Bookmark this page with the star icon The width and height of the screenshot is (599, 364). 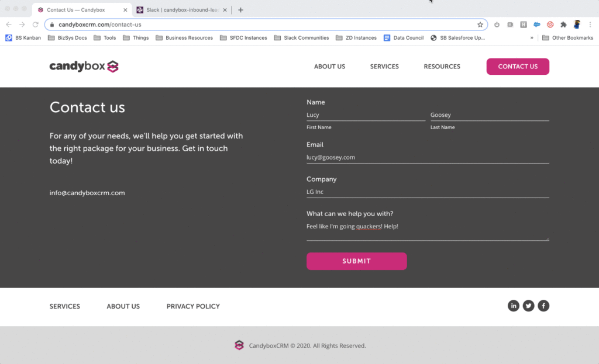tap(480, 25)
